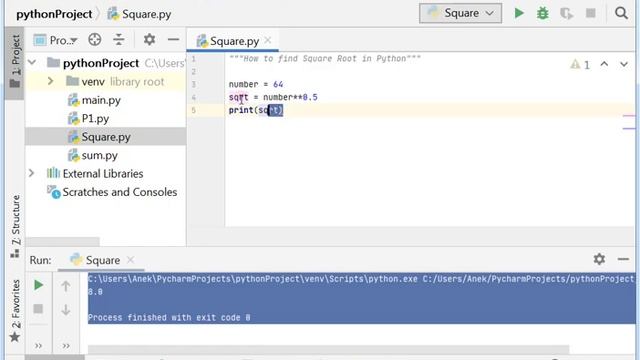This screenshot has height=360, width=640.
Task: Close the Square run tab
Action: [130, 260]
